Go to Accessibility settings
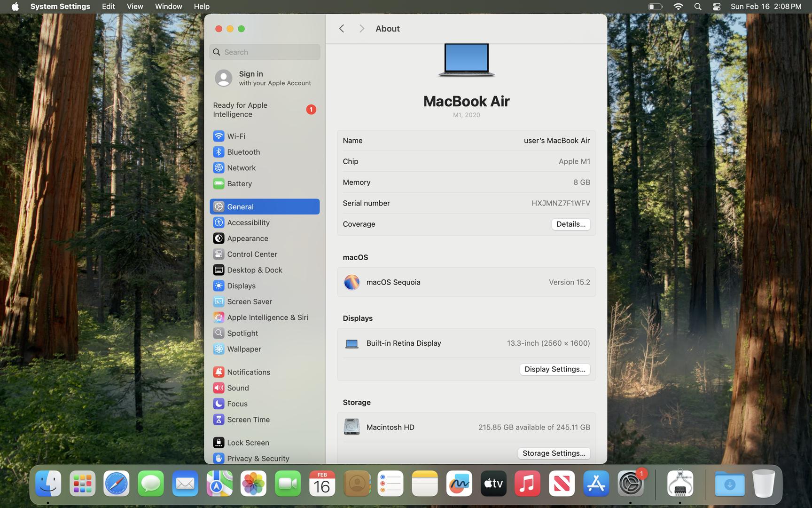The height and width of the screenshot is (508, 812). pyautogui.click(x=248, y=222)
